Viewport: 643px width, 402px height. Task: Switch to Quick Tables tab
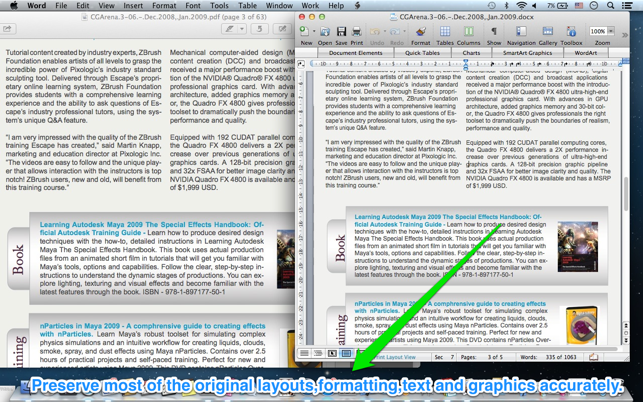422,53
